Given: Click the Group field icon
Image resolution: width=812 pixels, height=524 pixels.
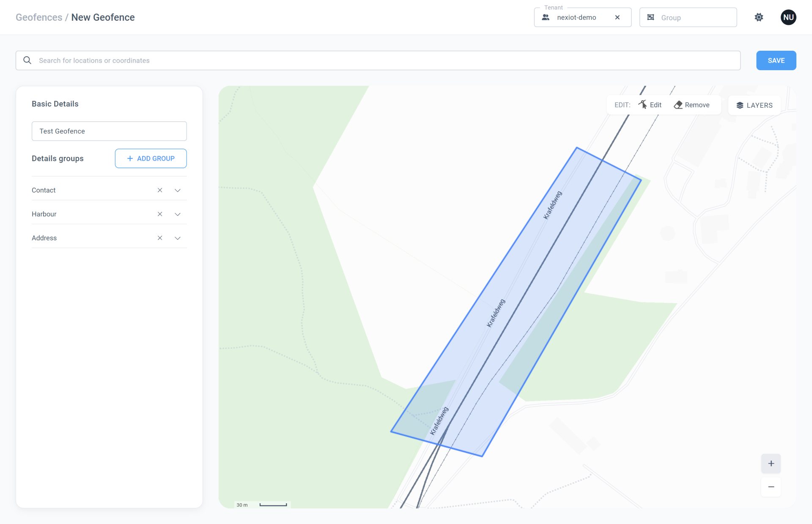Looking at the screenshot, I should coord(651,17).
